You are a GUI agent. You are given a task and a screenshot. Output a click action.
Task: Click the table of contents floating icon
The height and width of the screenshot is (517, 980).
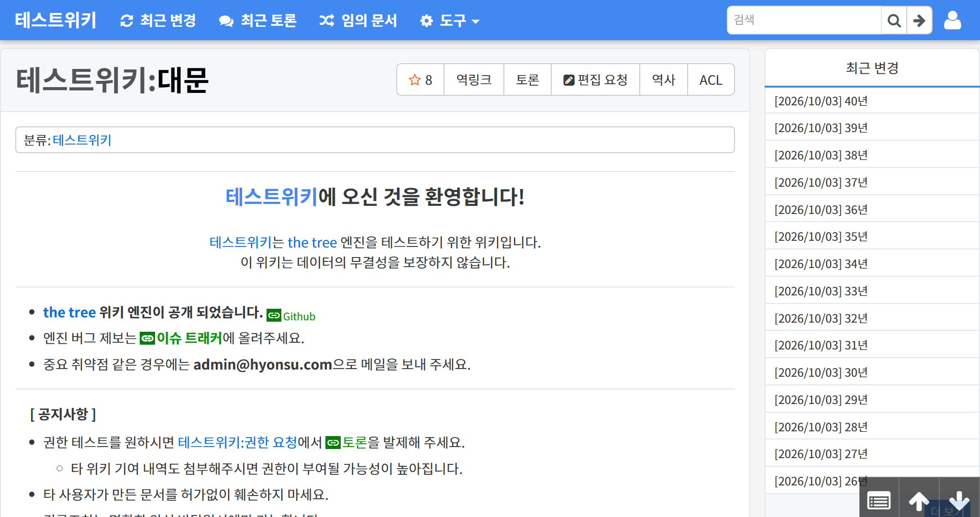(879, 501)
